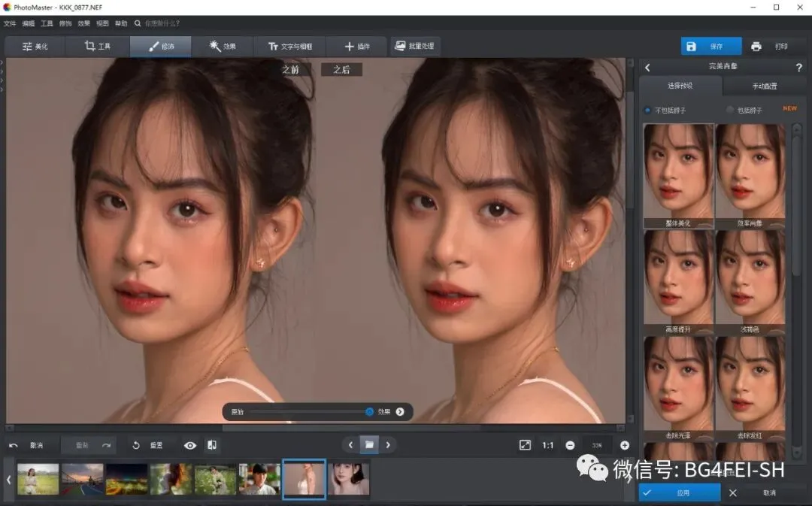Open the 文件 menu
812x506 pixels.
point(10,23)
